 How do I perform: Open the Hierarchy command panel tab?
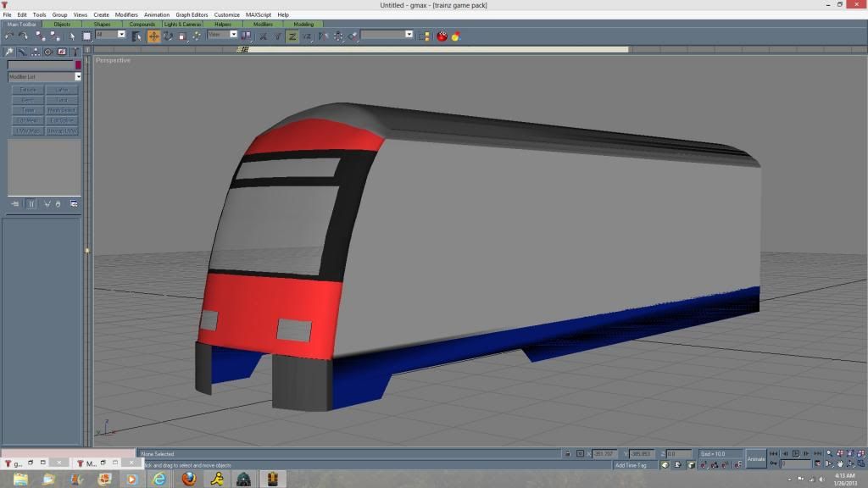[36, 52]
